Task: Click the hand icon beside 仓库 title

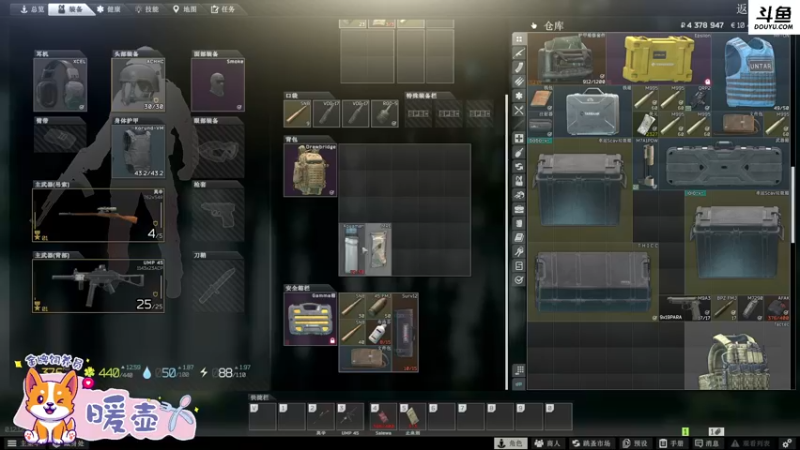Action: 534,26
